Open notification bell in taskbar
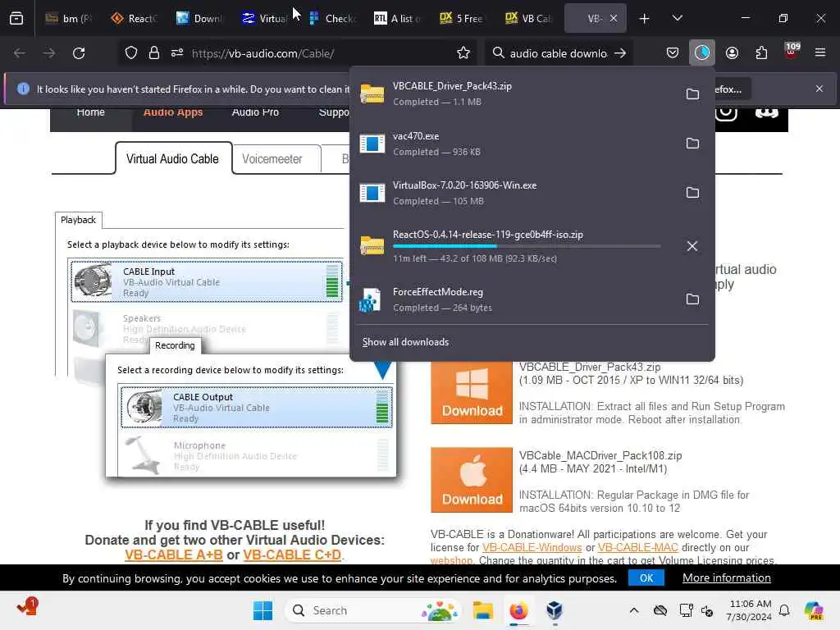This screenshot has width=840, height=630. (784, 610)
